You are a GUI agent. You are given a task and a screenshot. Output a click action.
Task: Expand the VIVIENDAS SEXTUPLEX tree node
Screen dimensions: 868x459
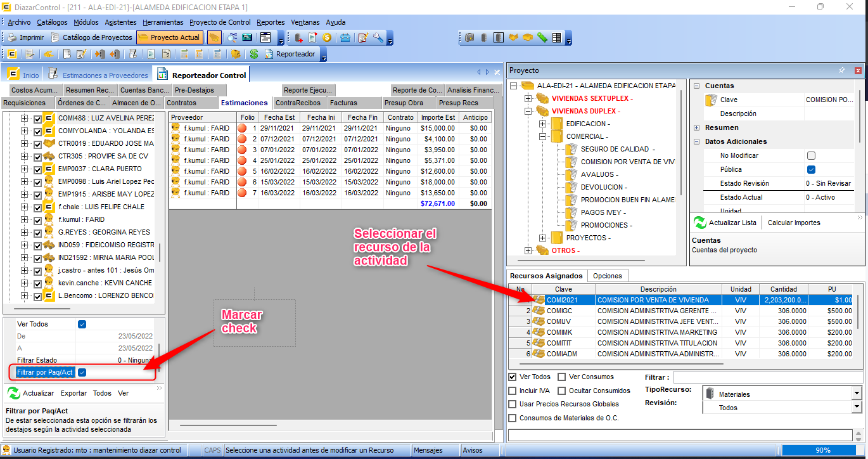point(528,98)
